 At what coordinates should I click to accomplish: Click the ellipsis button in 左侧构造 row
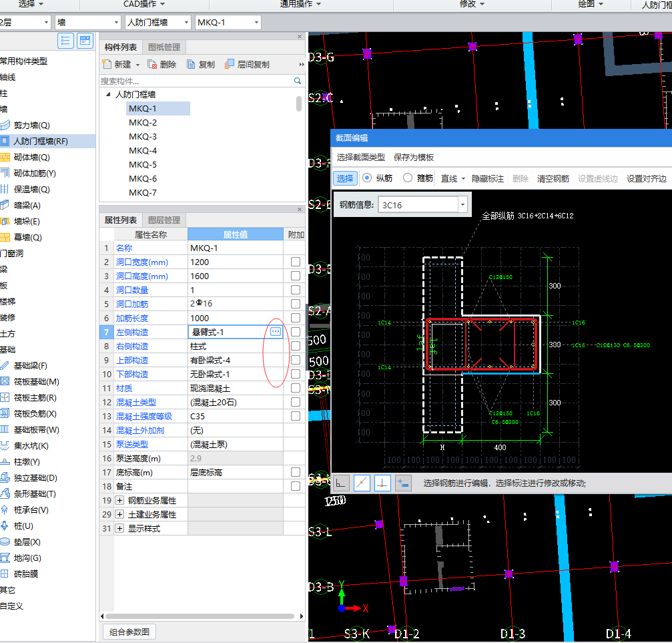[276, 332]
